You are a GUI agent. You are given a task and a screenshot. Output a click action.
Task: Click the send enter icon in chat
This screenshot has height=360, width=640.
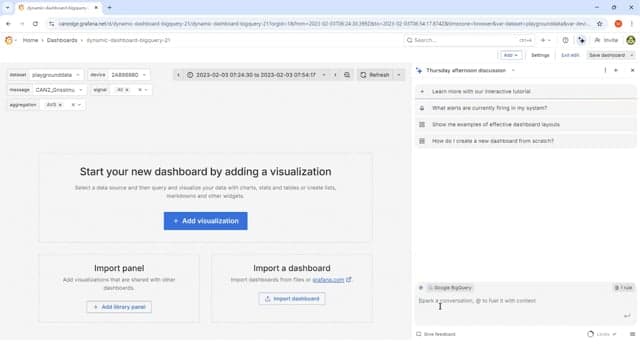627,316
